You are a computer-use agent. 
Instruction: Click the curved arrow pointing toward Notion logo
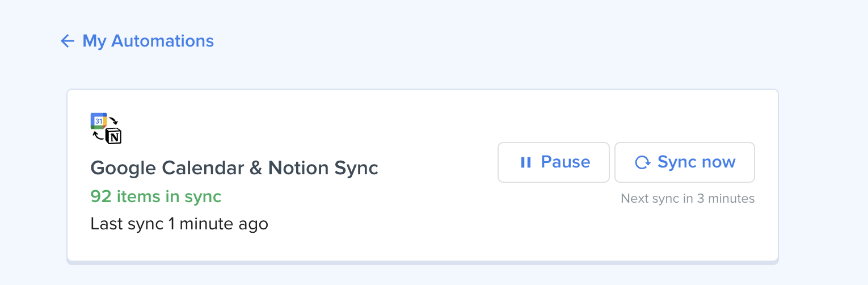[113, 120]
